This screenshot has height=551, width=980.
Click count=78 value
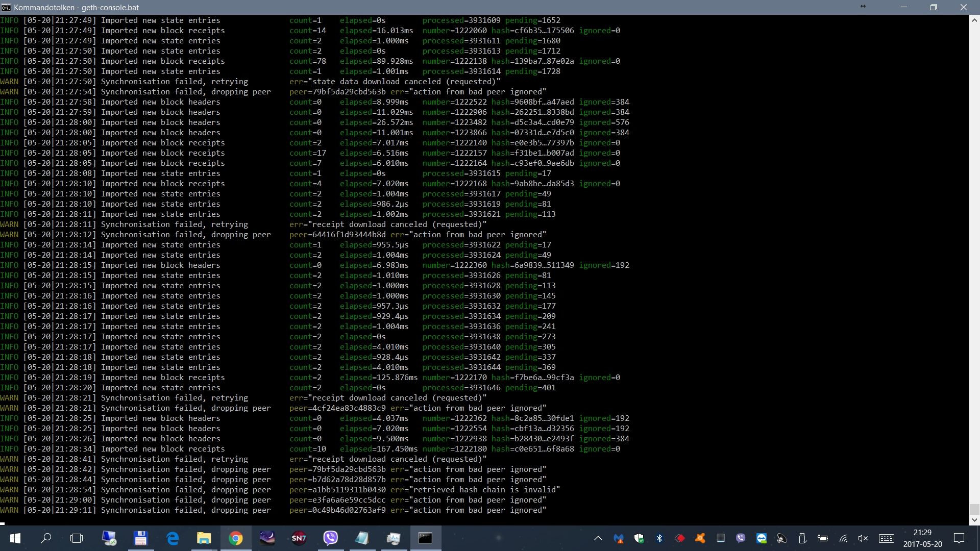308,61
